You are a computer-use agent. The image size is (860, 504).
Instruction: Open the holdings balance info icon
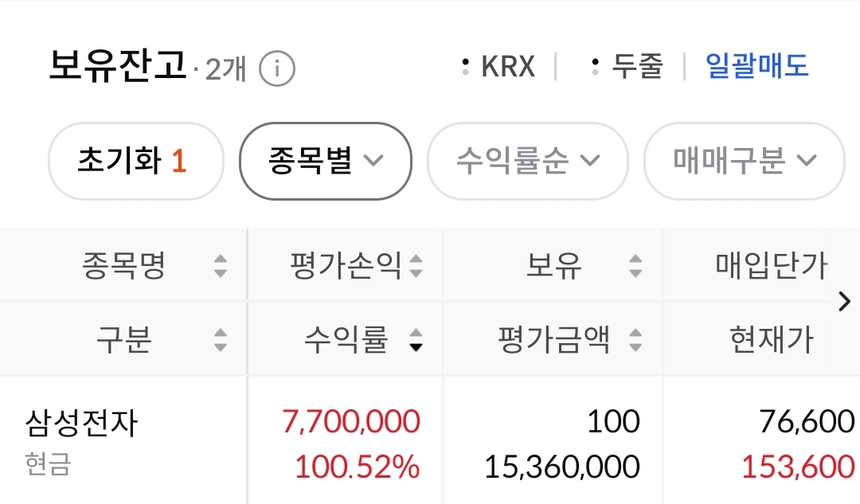coord(277,69)
